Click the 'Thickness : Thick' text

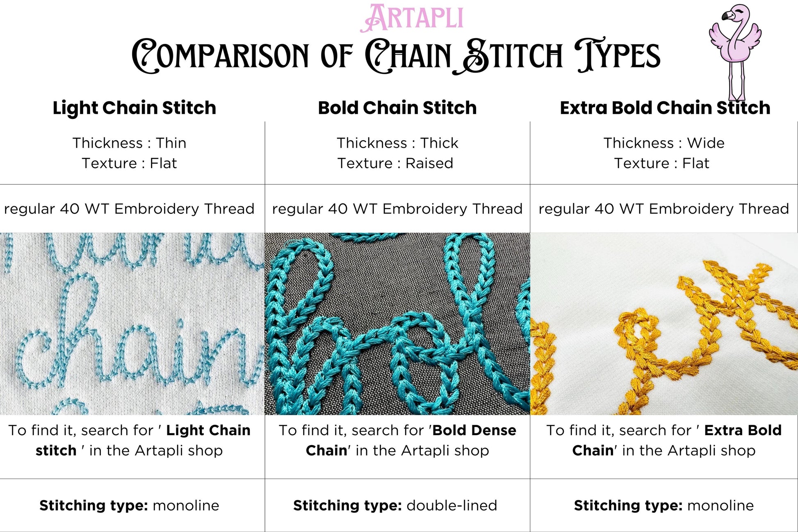[397, 143]
